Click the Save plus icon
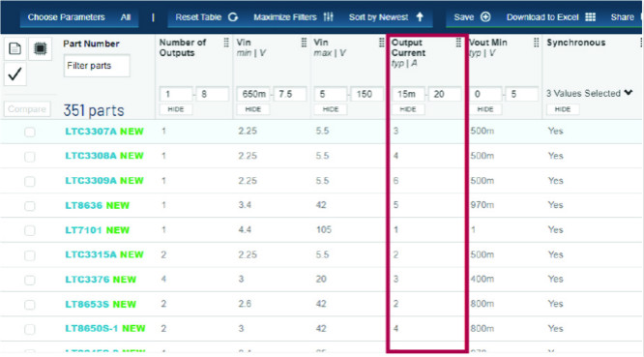The width and height of the screenshot is (644, 357). coord(485,16)
